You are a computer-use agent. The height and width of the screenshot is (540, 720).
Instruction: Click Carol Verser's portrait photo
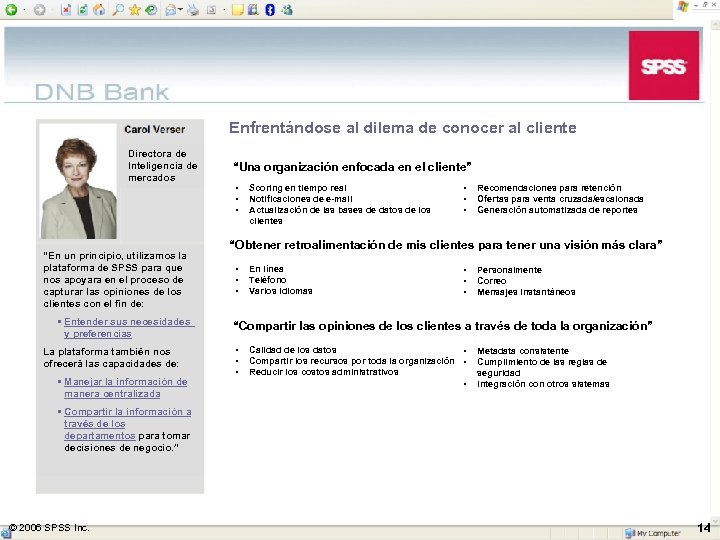(79, 181)
